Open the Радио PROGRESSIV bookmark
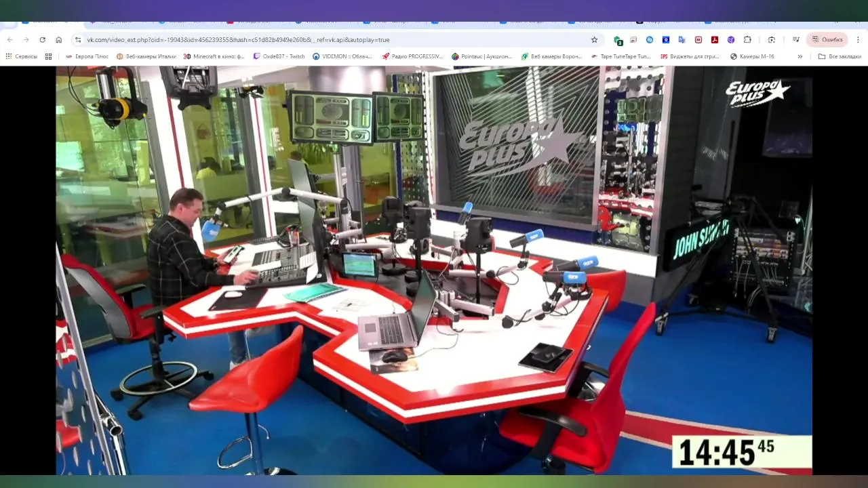Screen dimensions: 868x488 tap(413, 56)
